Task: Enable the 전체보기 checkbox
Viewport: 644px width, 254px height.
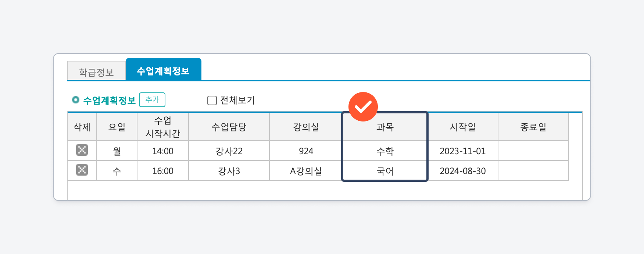Action: click(212, 100)
